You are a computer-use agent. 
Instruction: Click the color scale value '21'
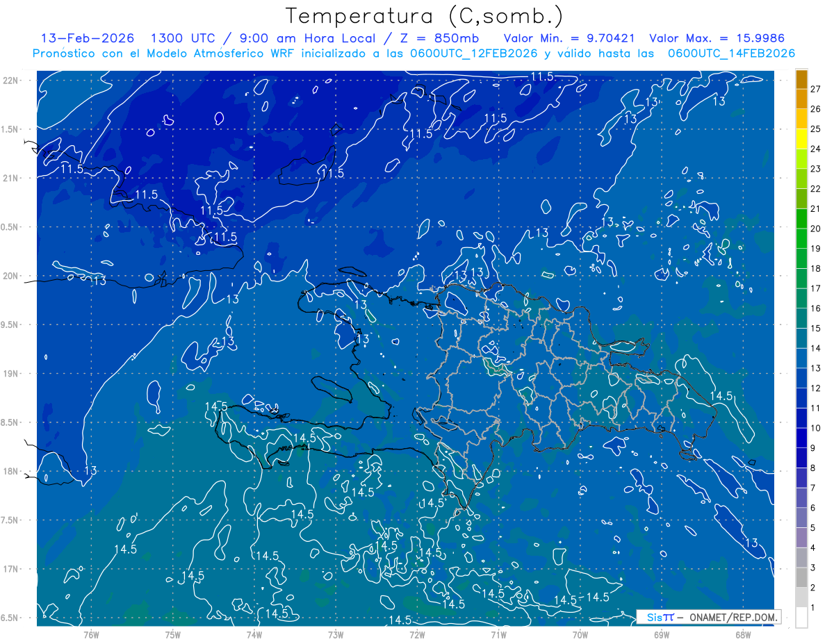[x=815, y=208]
